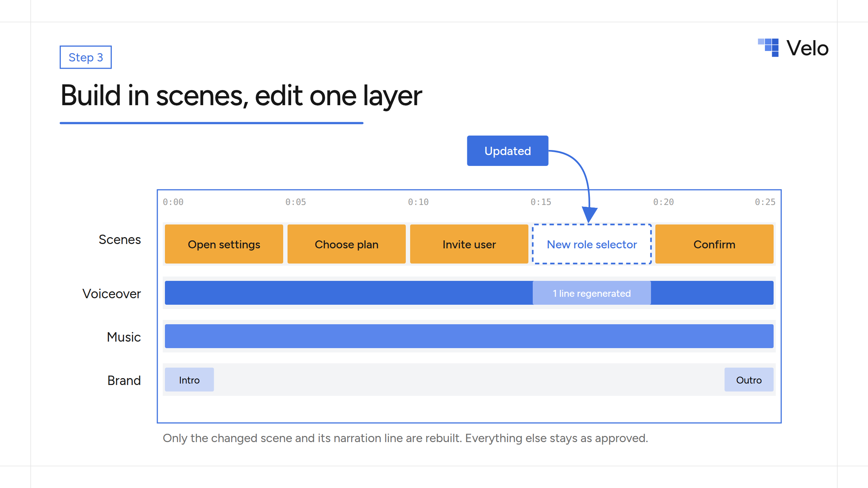Viewport: 868px width, 488px height.
Task: Click the Updated callout label
Action: pyautogui.click(x=507, y=151)
